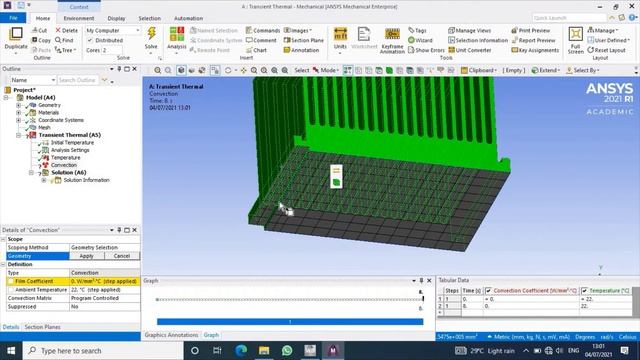Click Delete in the ribbon

click(x=67, y=30)
